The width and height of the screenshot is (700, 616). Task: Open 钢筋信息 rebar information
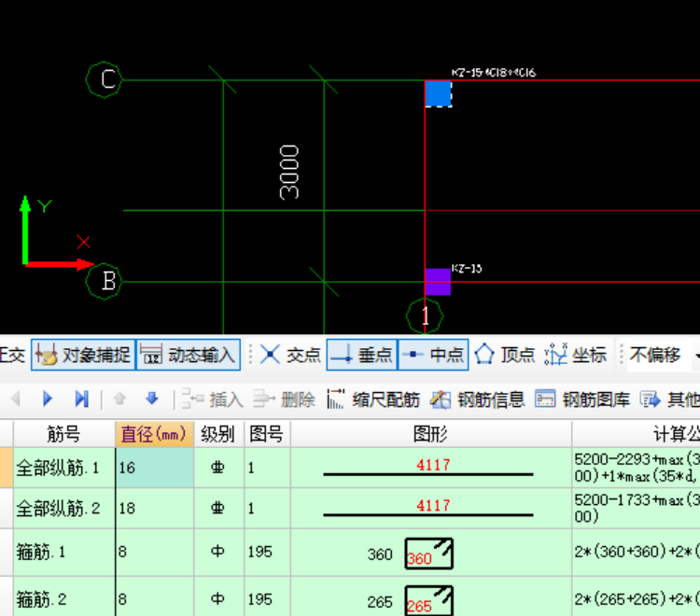point(478,399)
